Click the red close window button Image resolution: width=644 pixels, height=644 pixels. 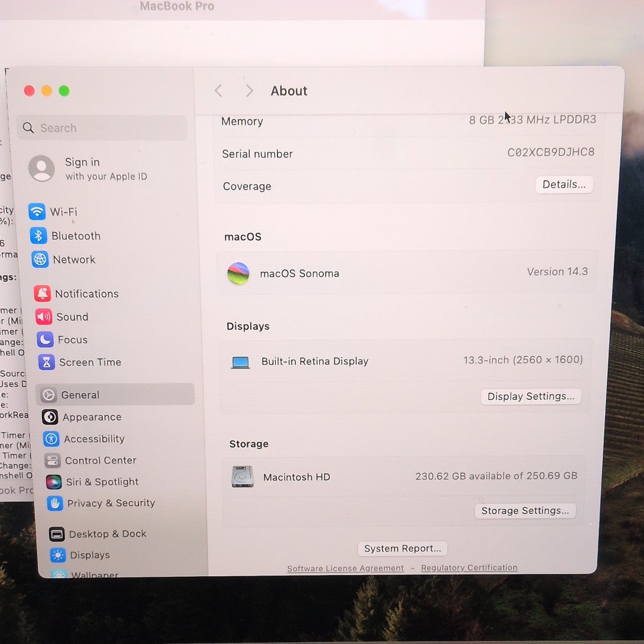pyautogui.click(x=29, y=91)
